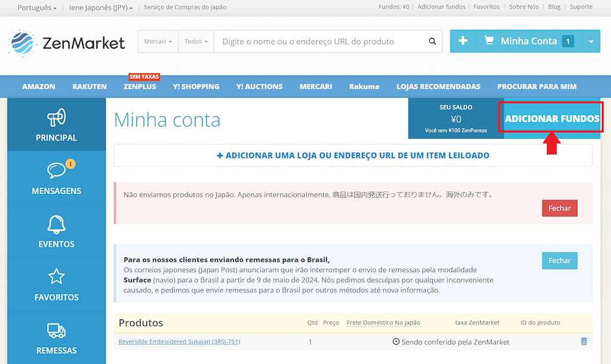Click the Minha conta page heading
This screenshot has width=611, height=364.
[167, 120]
